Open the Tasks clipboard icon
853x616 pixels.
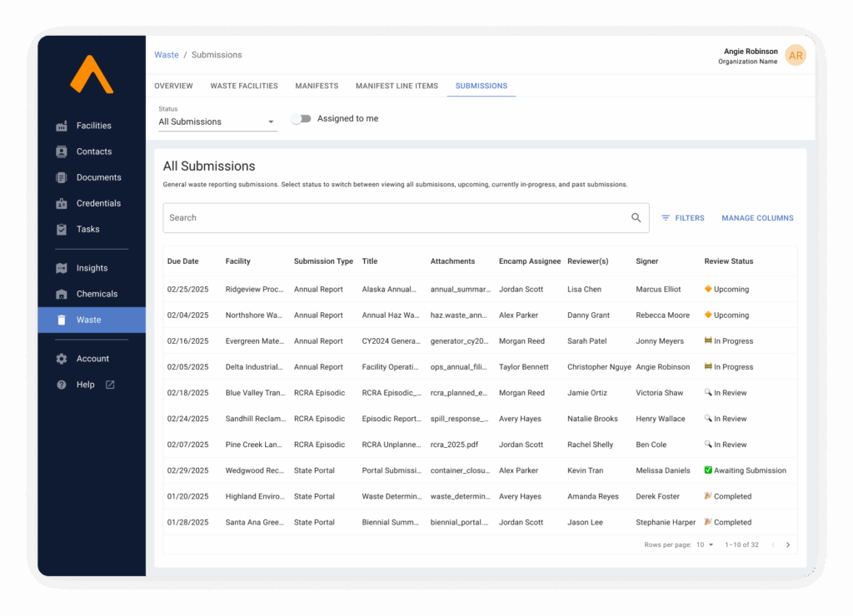62,229
